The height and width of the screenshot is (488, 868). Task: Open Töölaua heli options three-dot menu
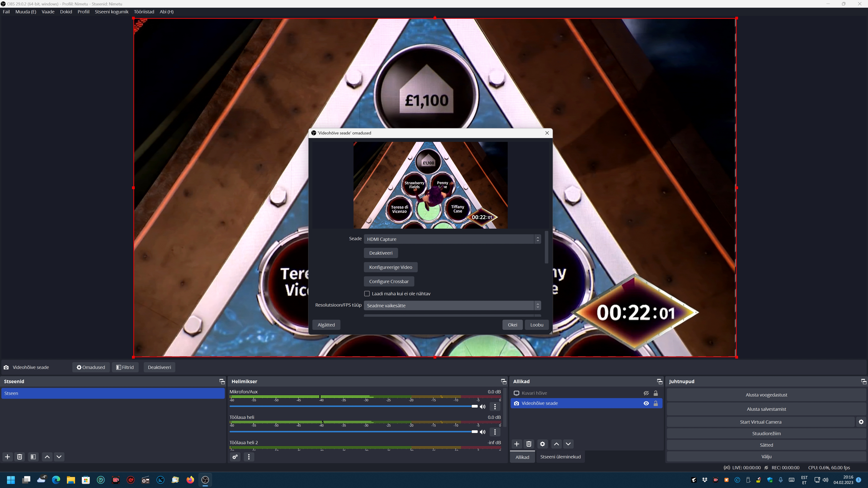pos(495,432)
